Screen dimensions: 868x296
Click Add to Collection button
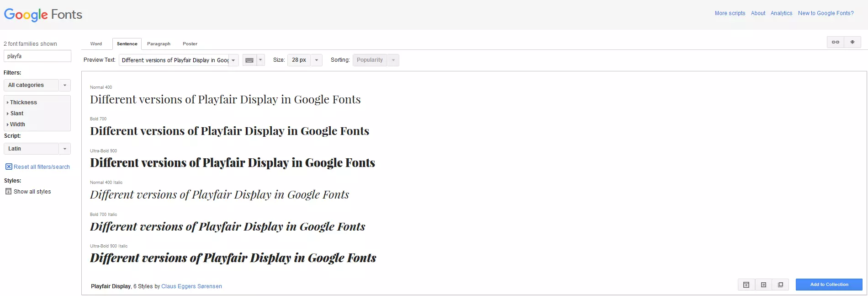[x=829, y=285]
